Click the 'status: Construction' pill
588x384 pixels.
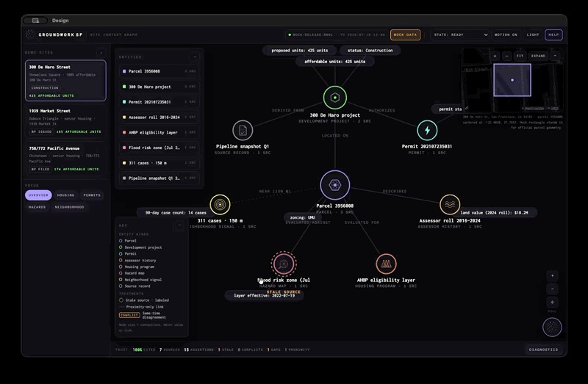point(370,50)
